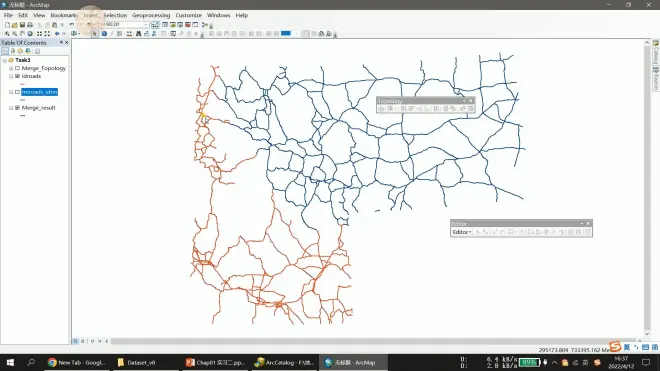Select the Zoom In tool

(x=7, y=34)
